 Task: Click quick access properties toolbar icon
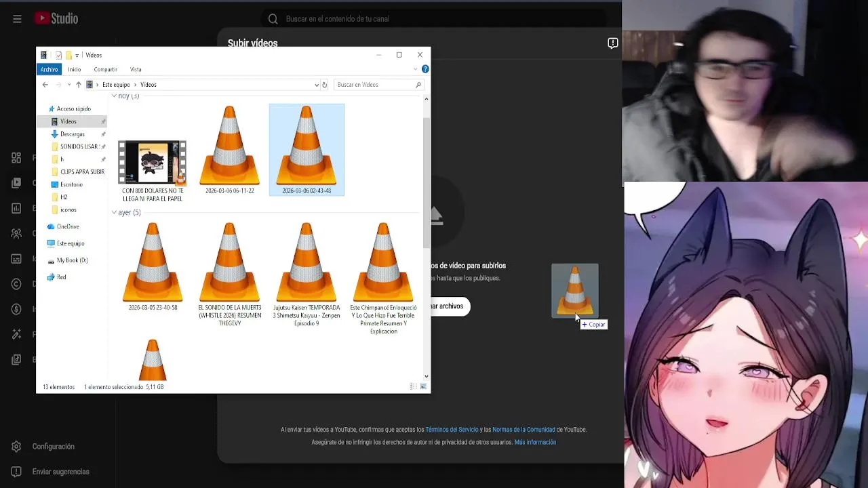tap(59, 55)
